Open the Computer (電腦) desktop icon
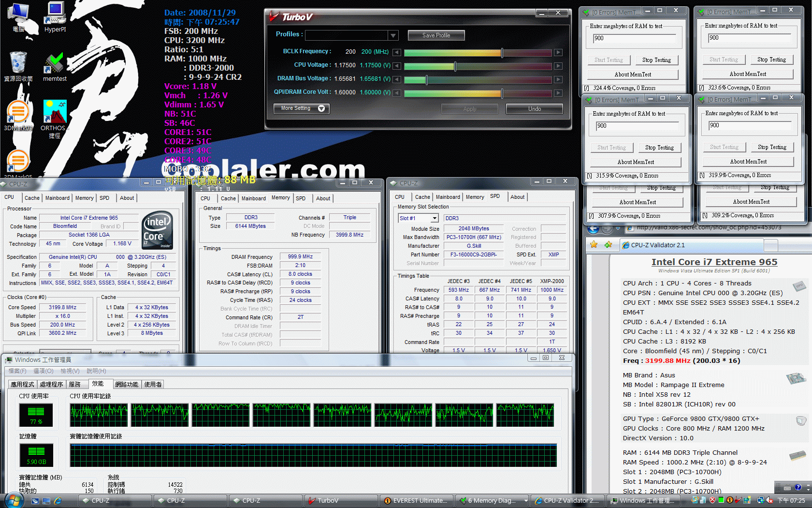The image size is (812, 508). [x=18, y=18]
